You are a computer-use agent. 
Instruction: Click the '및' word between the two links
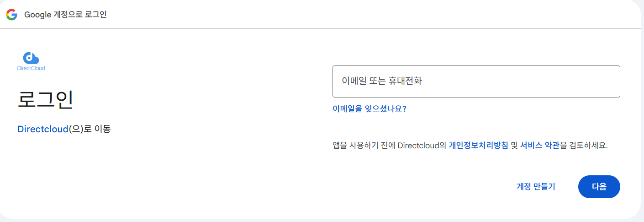[x=514, y=146]
